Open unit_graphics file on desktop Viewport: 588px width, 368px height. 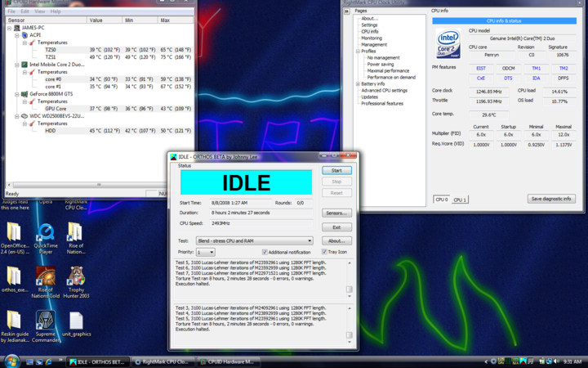pos(76,321)
